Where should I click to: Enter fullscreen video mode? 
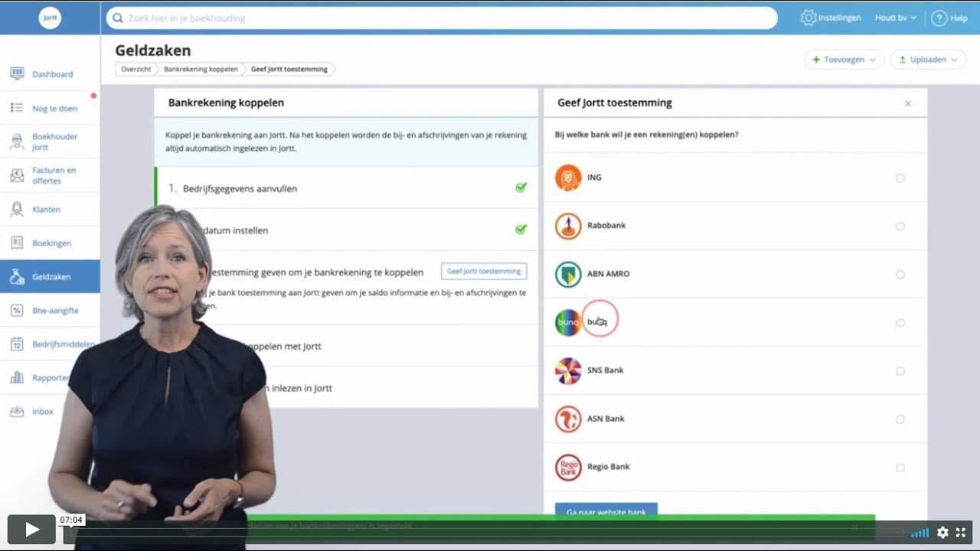coord(961,532)
